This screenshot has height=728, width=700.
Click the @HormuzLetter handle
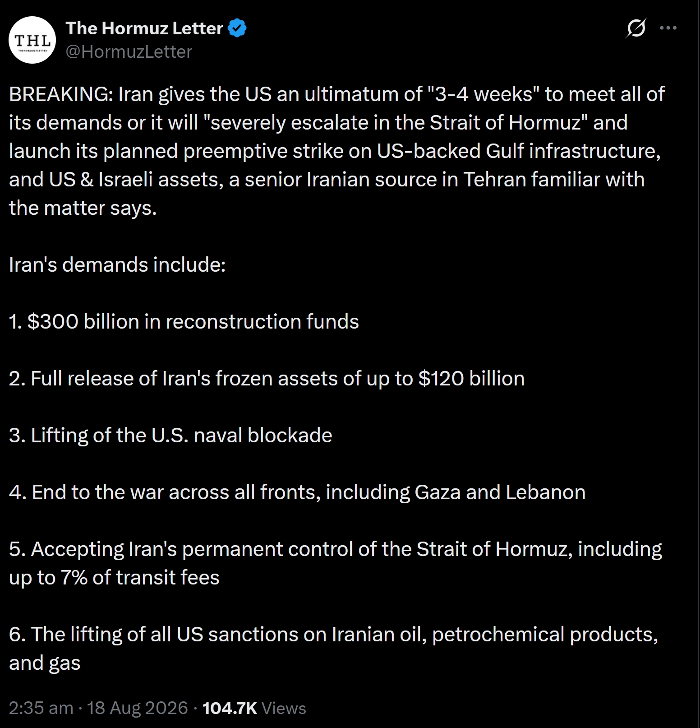click(x=129, y=51)
